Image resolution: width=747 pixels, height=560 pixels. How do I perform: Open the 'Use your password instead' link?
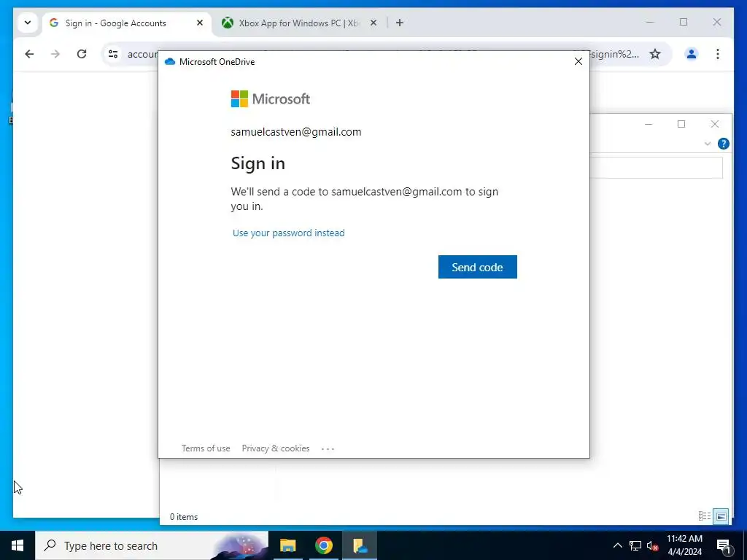[x=289, y=233]
